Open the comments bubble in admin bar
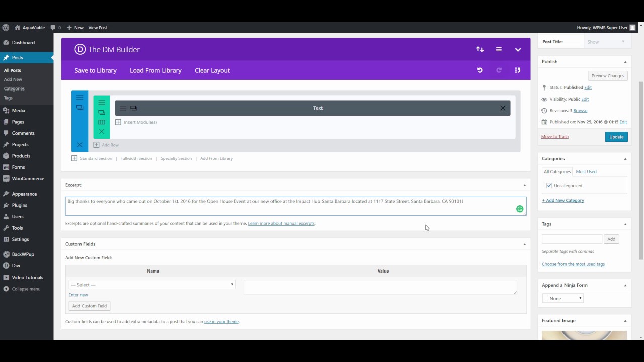The image size is (644, 362). pyautogui.click(x=56, y=28)
